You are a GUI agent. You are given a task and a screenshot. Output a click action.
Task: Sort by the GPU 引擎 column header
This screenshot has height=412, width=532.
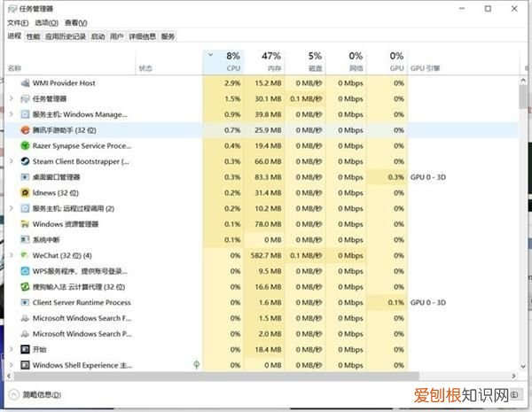coord(464,62)
